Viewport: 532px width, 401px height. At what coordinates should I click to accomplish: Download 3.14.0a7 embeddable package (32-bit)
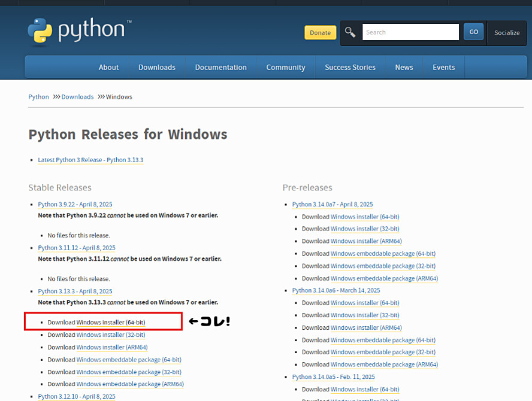(x=383, y=266)
